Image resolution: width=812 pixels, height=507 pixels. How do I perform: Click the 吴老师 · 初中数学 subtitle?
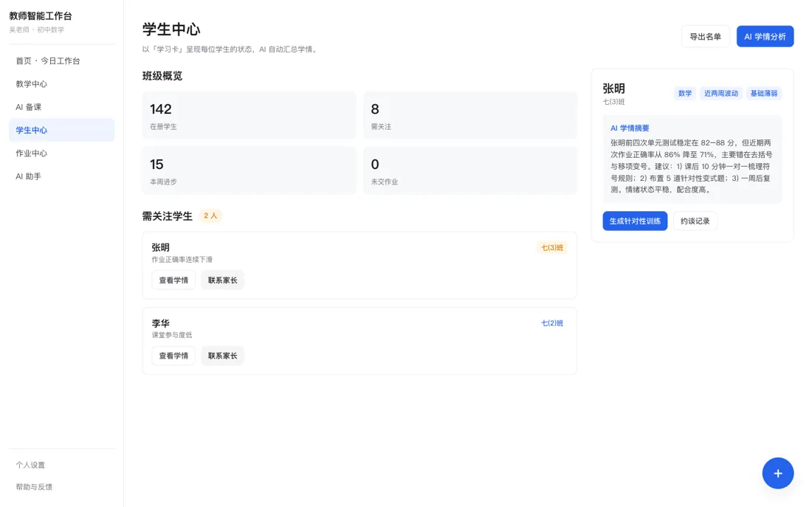click(37, 30)
